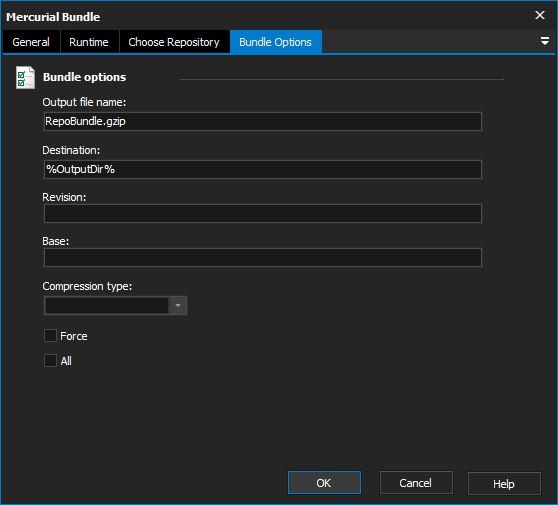Go to the Choose Repository tab

[174, 42]
